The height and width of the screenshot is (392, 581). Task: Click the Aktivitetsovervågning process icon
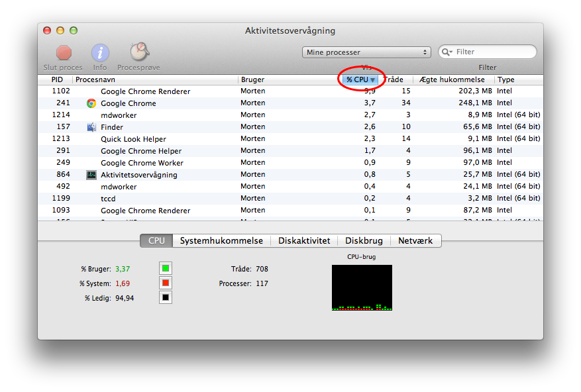(91, 175)
